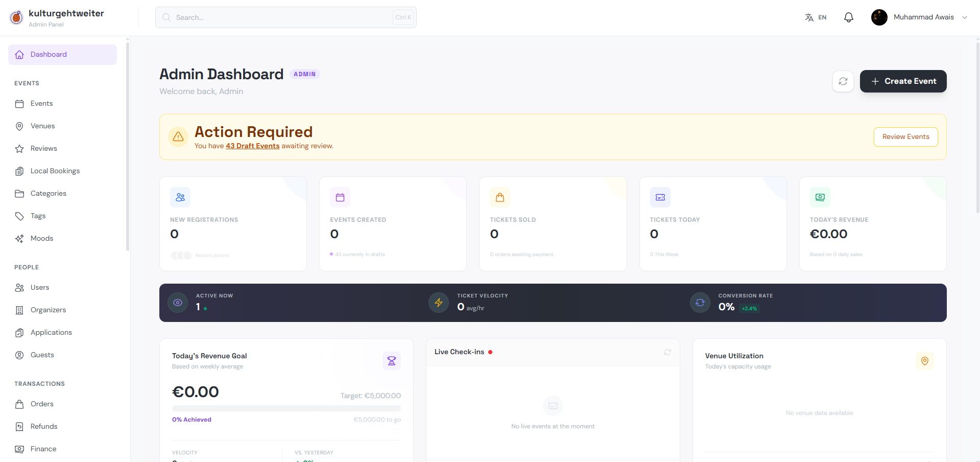Go to Refunds page
Screen dimensions: 980x462
point(62,427)
